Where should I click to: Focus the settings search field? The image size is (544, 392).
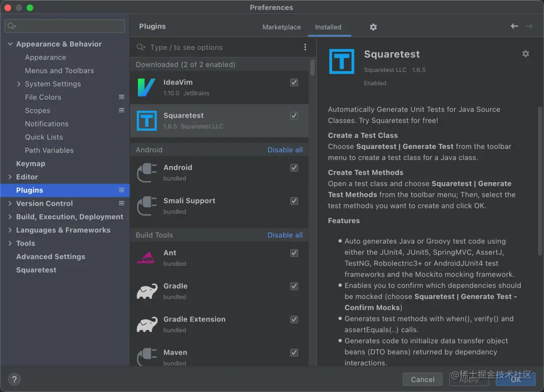pos(65,26)
